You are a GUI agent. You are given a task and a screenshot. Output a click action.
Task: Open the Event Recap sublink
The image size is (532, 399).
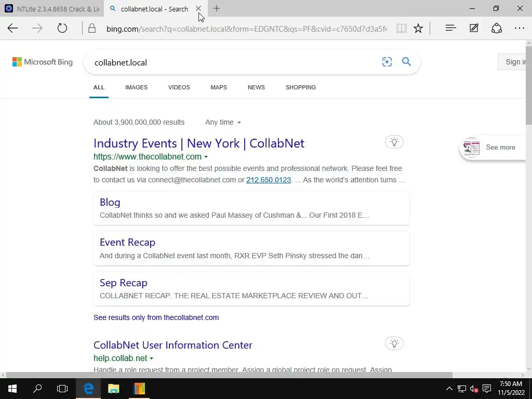pos(128,242)
